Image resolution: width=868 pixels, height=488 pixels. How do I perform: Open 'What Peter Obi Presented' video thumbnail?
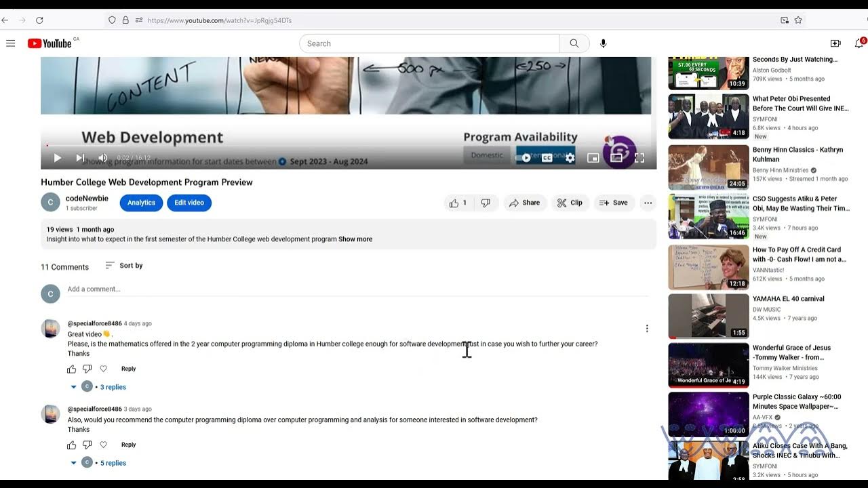point(709,117)
